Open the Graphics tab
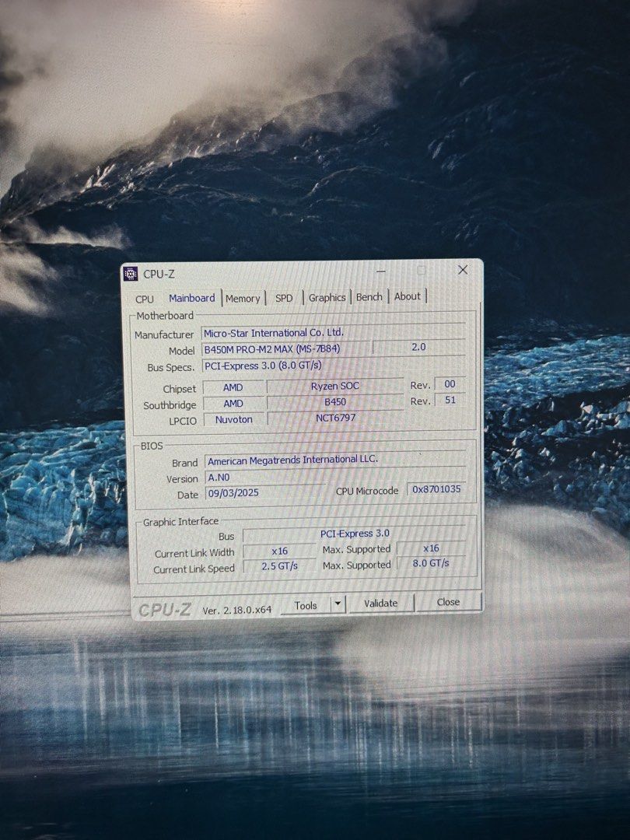The width and height of the screenshot is (630, 840). click(x=327, y=297)
